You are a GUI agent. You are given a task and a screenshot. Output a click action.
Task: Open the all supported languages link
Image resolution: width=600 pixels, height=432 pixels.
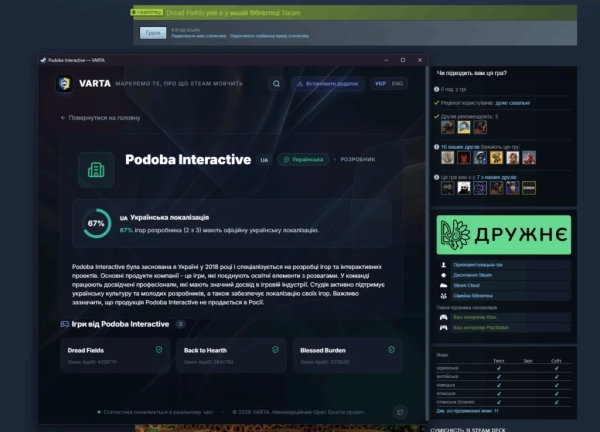click(467, 411)
